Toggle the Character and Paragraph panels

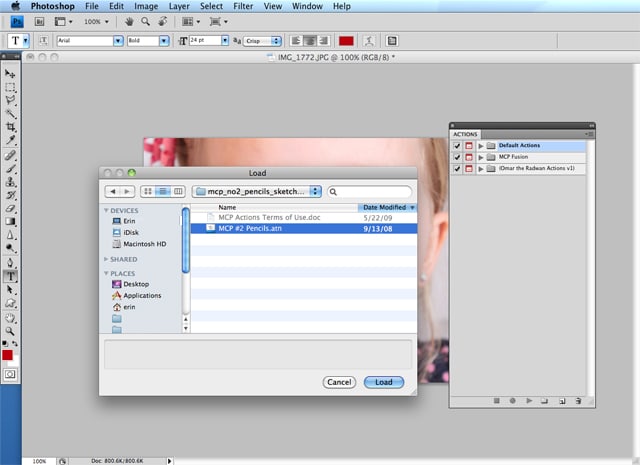point(392,41)
